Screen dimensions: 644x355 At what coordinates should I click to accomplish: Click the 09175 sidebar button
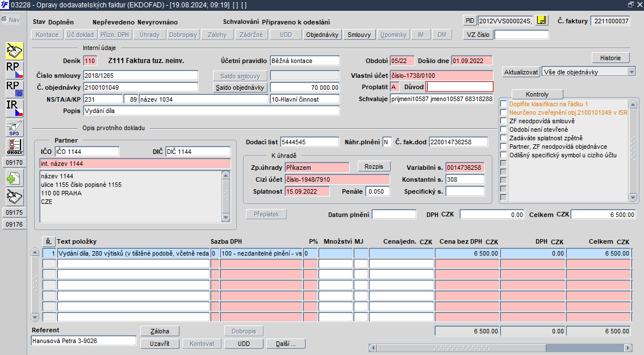(x=14, y=212)
